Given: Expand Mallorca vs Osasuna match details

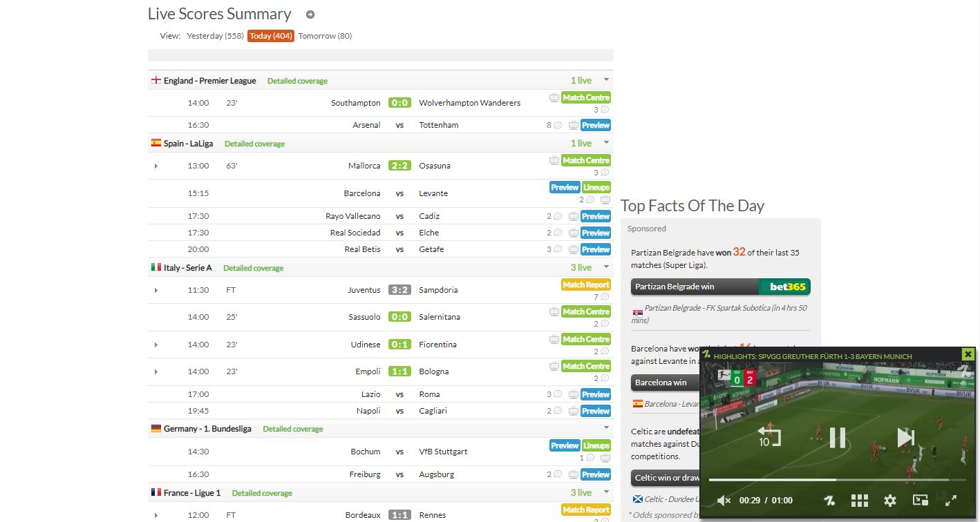Looking at the screenshot, I should tap(156, 166).
